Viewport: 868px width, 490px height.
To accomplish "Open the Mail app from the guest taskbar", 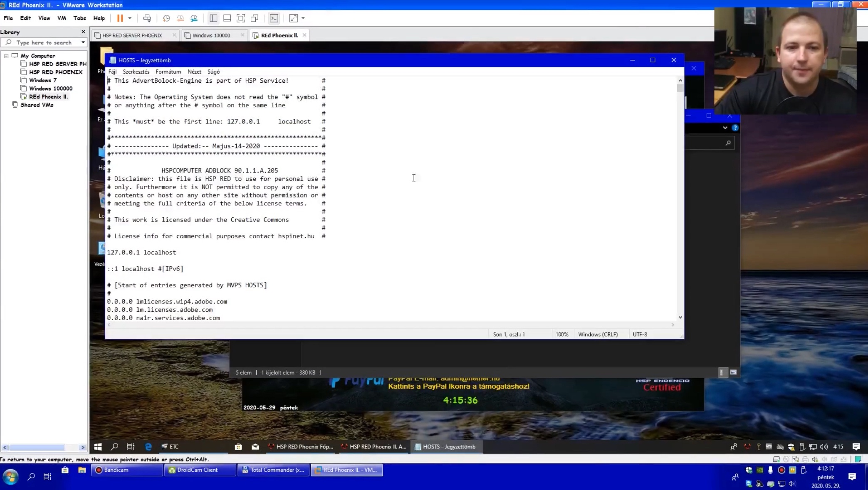I will [255, 446].
